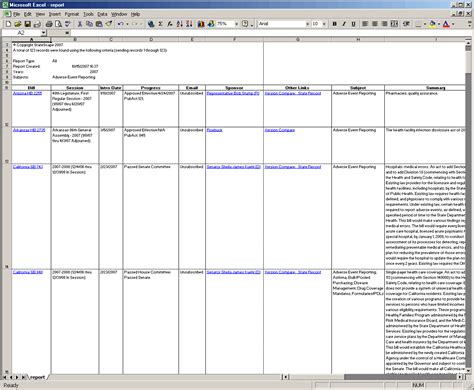Open the Representative Bob Stump sponsor link
The image size is (474, 390).
point(233,93)
